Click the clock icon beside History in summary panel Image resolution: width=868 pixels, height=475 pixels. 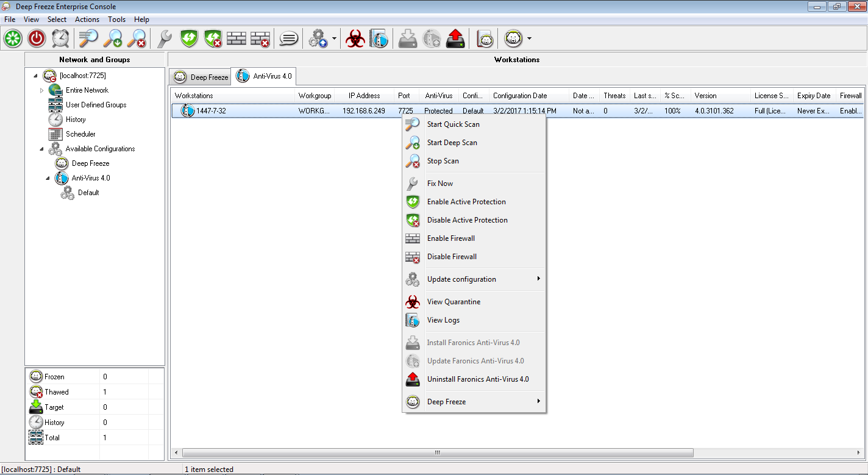pyautogui.click(x=36, y=422)
